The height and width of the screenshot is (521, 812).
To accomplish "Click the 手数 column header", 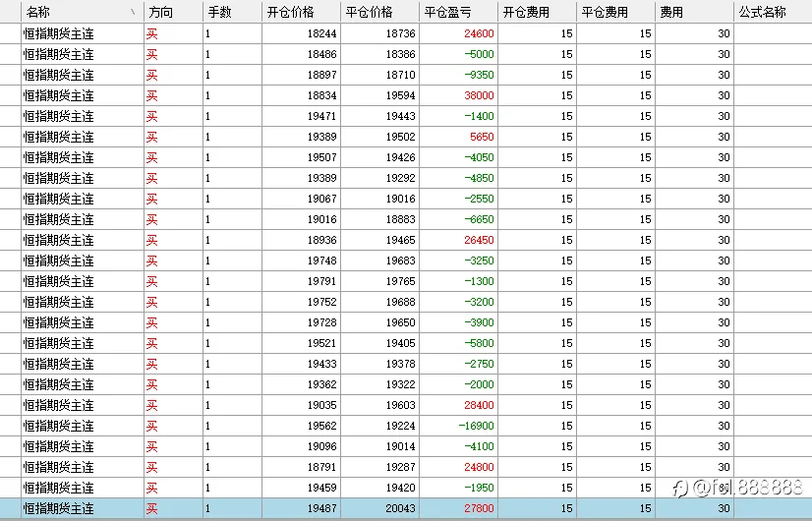I will point(233,12).
